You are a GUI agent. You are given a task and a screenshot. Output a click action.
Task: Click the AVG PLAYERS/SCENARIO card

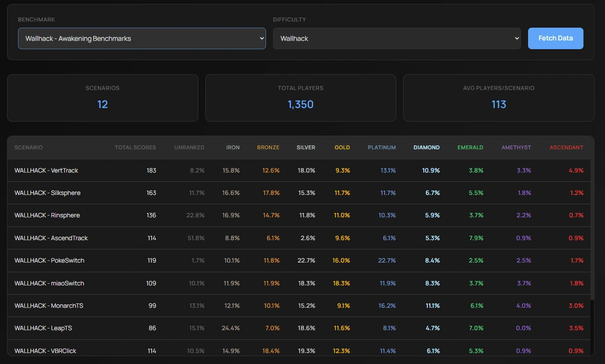(498, 97)
